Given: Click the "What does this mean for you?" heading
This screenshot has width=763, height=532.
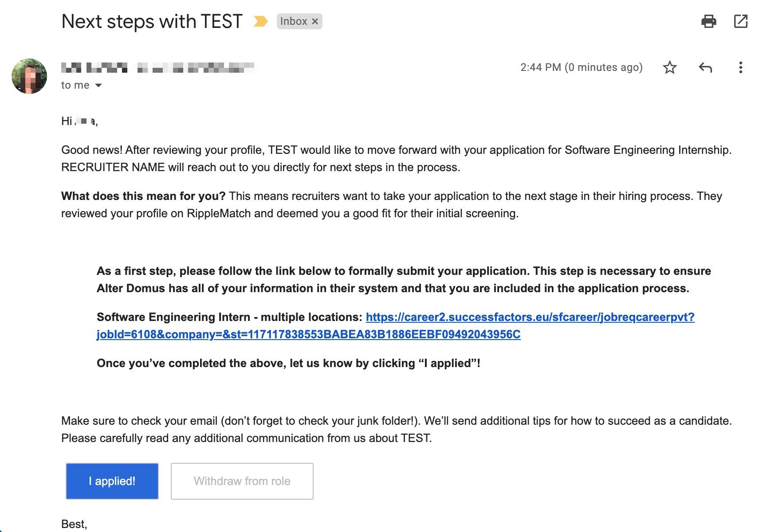Looking at the screenshot, I should pos(143,196).
